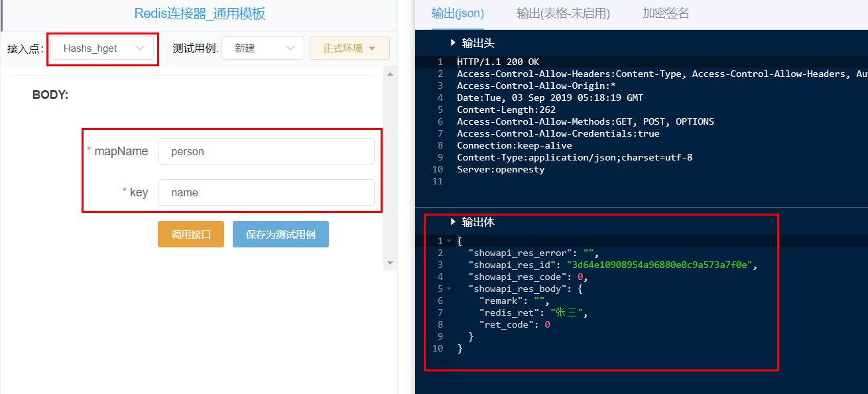Image resolution: width=868 pixels, height=394 pixels.
Task: Click the Access-Control-Allow-Credentials:true line
Action: (x=558, y=133)
